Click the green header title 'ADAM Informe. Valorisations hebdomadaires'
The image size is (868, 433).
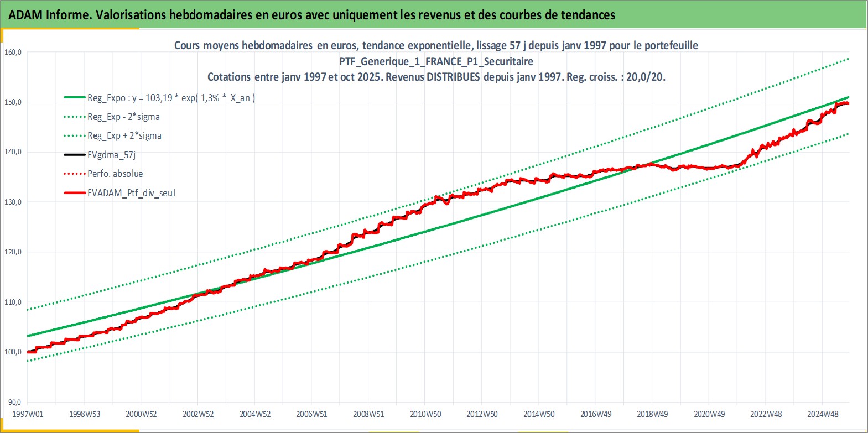(131, 15)
